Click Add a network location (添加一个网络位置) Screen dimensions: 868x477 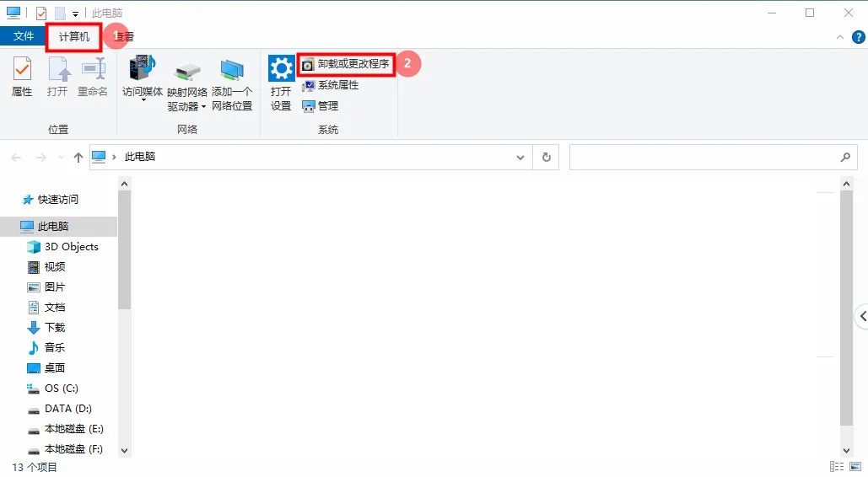coord(232,84)
